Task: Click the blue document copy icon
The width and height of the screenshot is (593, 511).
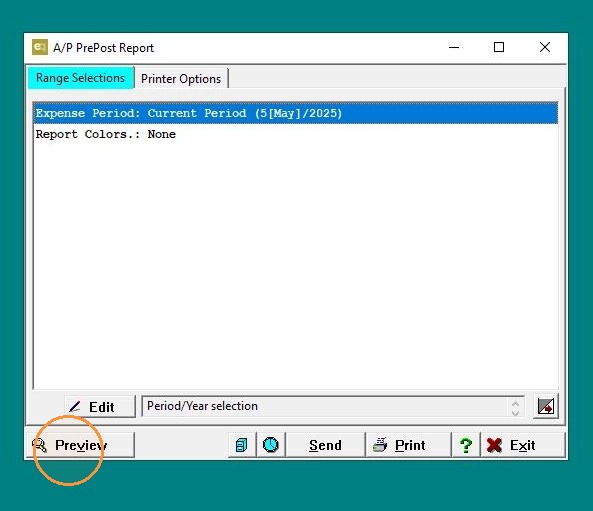Action: 242,445
